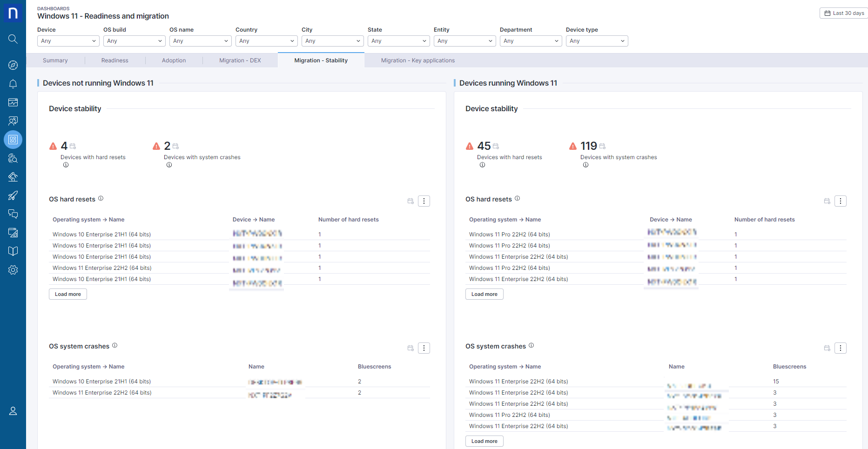Select the Migration - Stability tab
This screenshot has width=868, height=449.
(321, 60)
